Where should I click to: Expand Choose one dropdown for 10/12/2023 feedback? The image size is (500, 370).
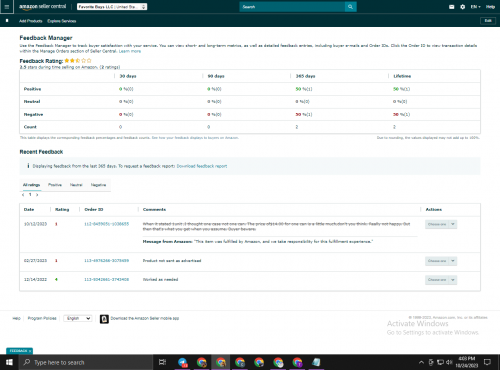[441, 224]
